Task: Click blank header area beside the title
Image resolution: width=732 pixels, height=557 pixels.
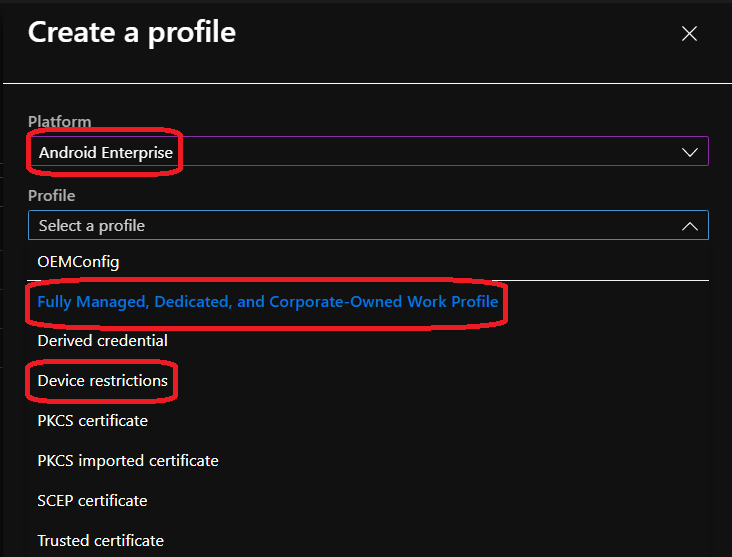Action: point(450,34)
